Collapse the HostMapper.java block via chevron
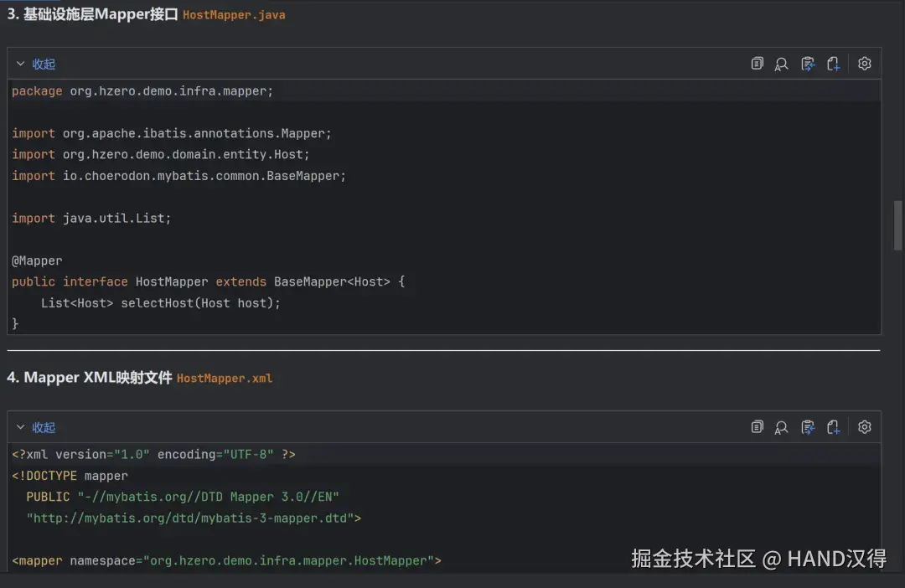This screenshot has width=905, height=588. coord(21,64)
